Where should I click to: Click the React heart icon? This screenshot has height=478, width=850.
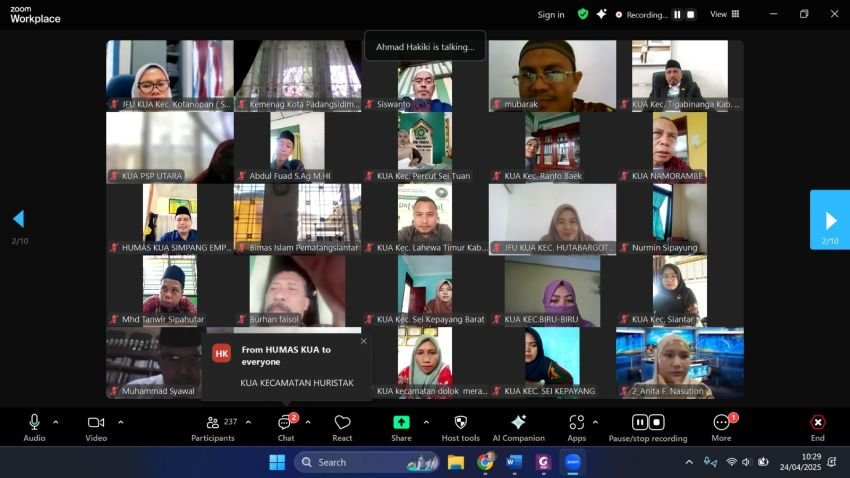pyautogui.click(x=342, y=423)
